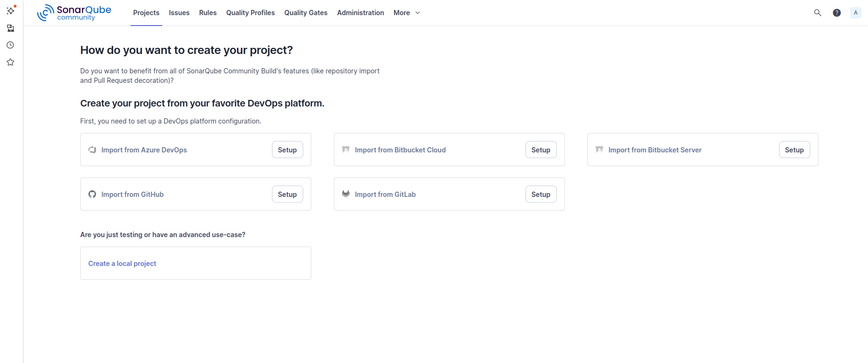Expand the More dropdown menu
Viewport: 868px width, 363px height.
pos(406,13)
